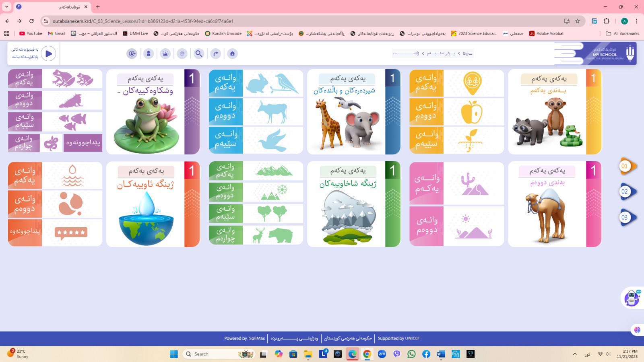
Task: Open the search magnifier icon
Action: coord(199,53)
